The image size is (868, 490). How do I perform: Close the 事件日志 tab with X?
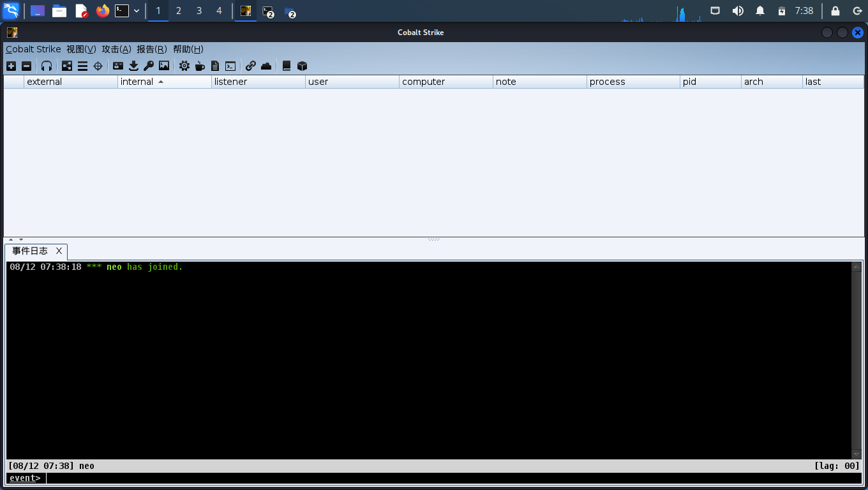click(59, 251)
